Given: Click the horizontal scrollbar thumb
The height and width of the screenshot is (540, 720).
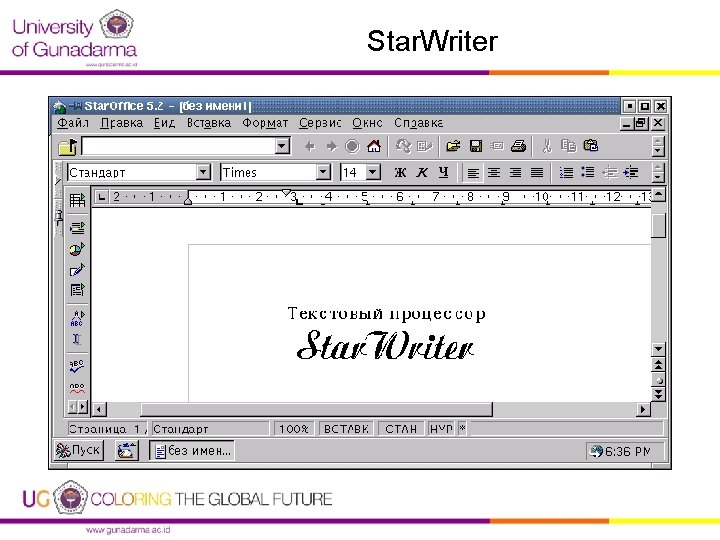Looking at the screenshot, I should click(x=317, y=409).
